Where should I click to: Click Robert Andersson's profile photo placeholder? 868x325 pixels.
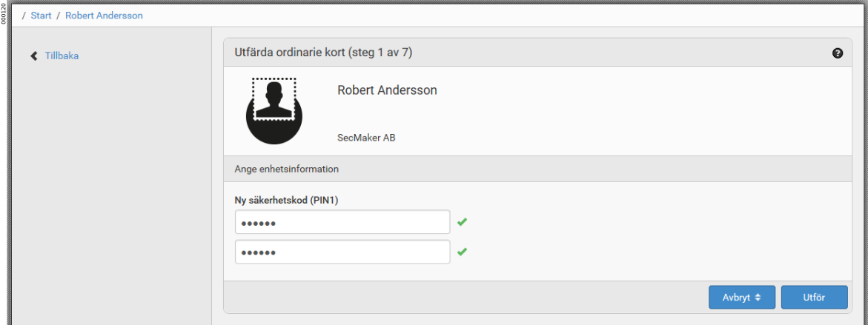tap(274, 110)
